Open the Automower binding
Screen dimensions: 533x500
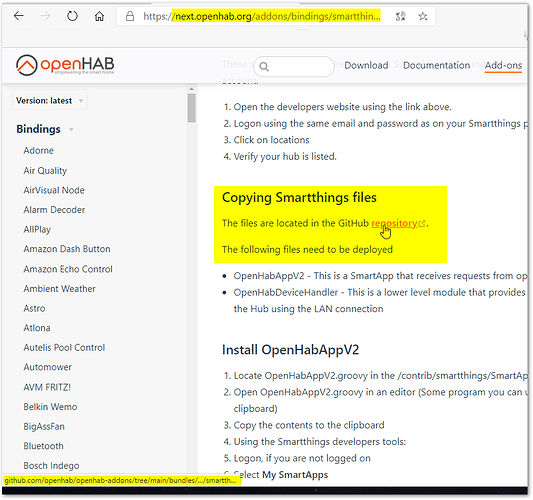point(48,367)
